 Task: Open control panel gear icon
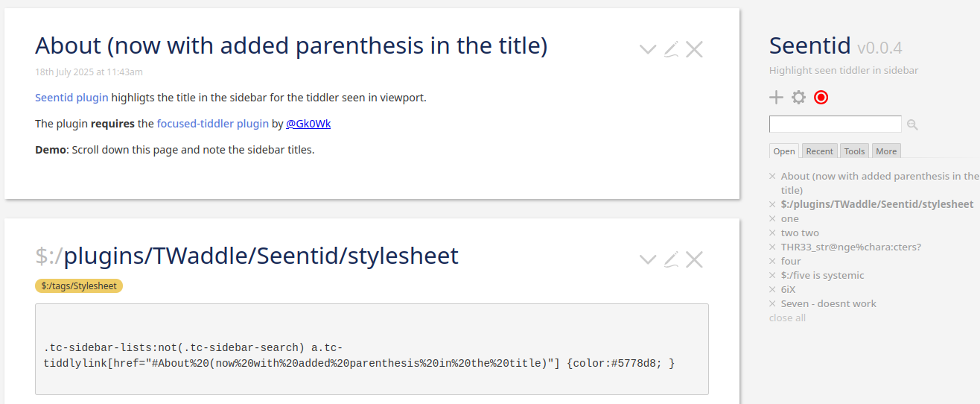[798, 98]
